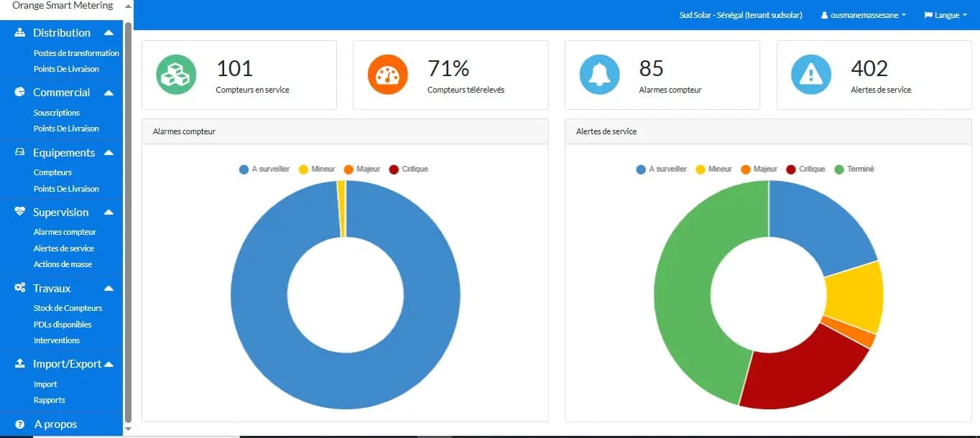Screen dimensions: 980x438
Task: Click the 402 Alertes de service value
Action: pos(869,68)
